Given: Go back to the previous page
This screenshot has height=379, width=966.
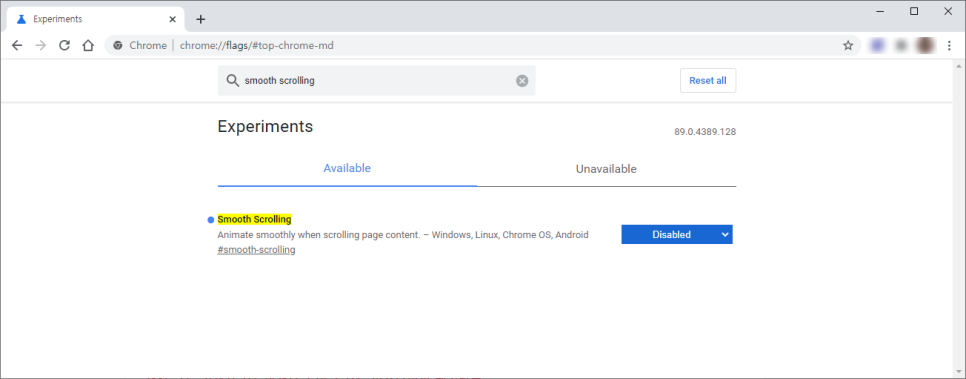Looking at the screenshot, I should [17, 46].
